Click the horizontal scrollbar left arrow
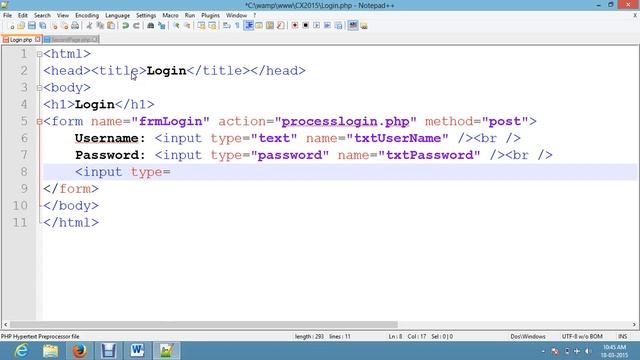The width and height of the screenshot is (640, 360). pos(5,324)
